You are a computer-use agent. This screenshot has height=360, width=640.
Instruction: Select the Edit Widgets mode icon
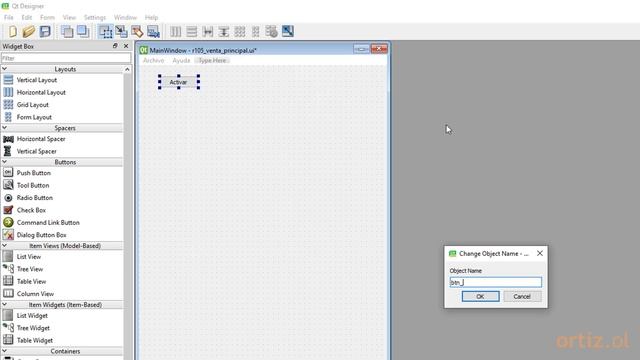[105, 31]
